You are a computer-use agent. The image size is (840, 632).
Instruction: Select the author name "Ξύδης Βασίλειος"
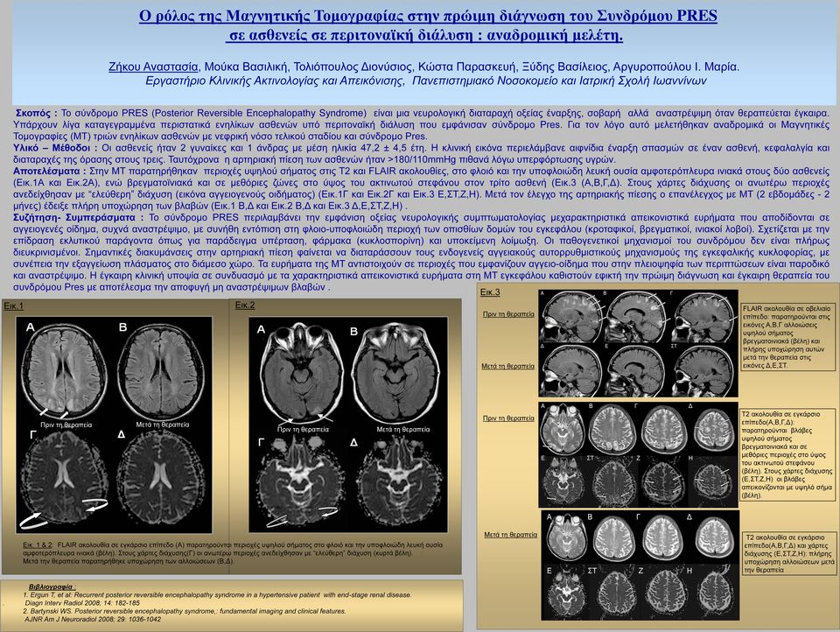(x=564, y=67)
